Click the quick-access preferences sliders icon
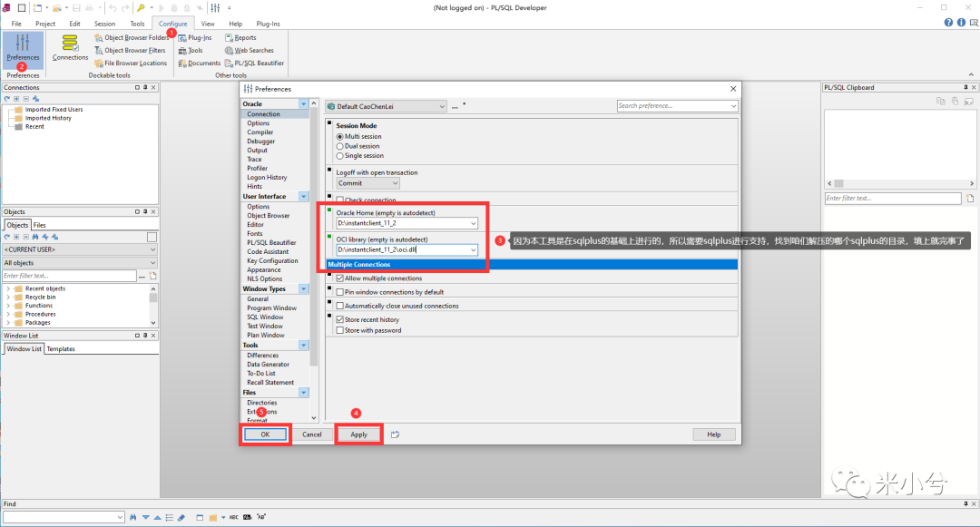The height and width of the screenshot is (527, 980). [215, 8]
